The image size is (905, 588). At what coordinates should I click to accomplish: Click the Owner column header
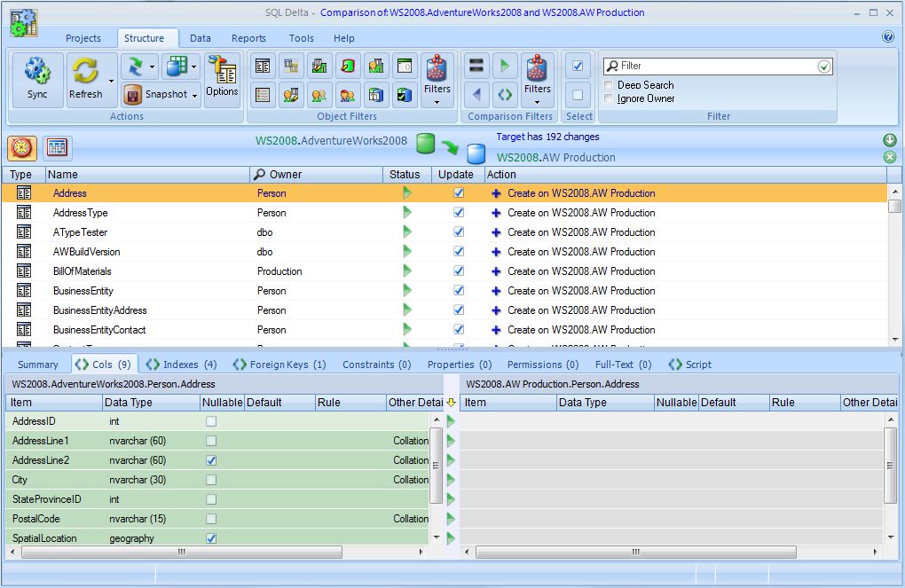pos(316,174)
